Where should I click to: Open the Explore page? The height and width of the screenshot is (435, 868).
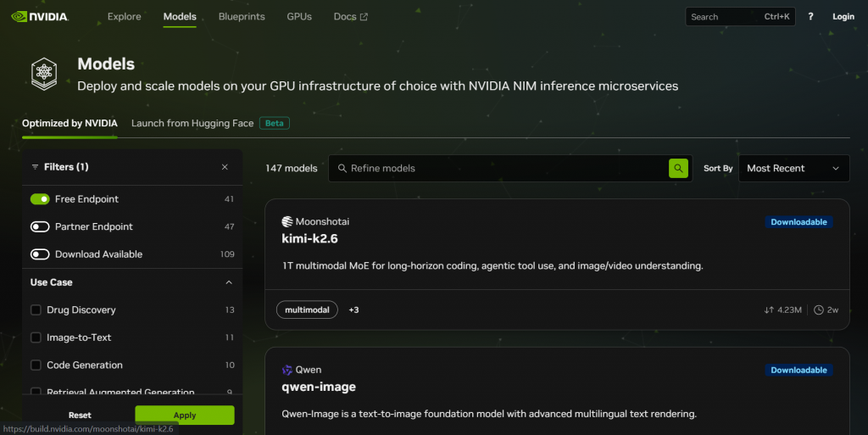pos(124,17)
